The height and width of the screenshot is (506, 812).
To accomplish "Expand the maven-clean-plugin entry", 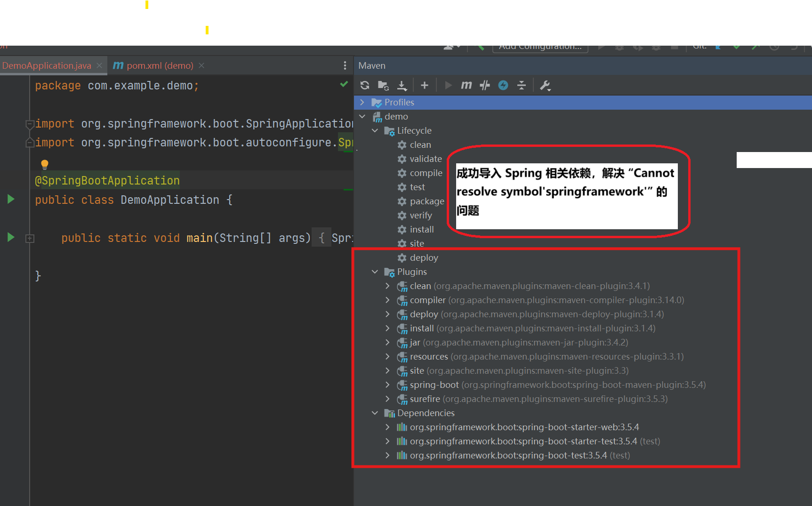I will 387,286.
